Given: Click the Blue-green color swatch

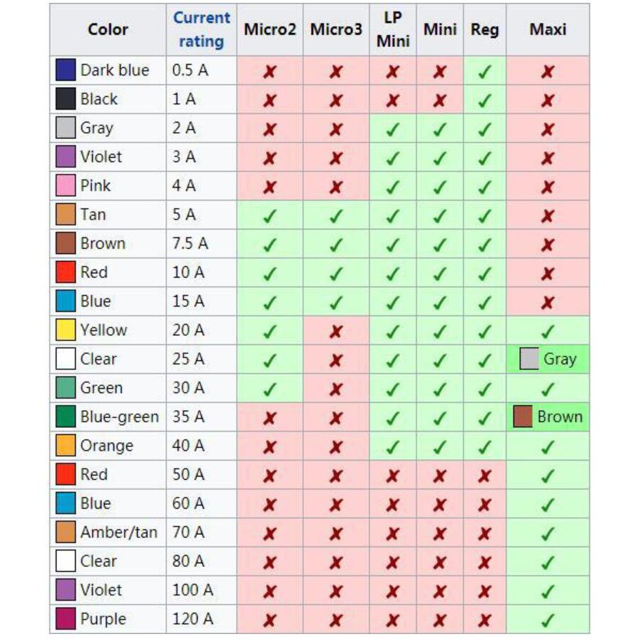Looking at the screenshot, I should point(66,417).
